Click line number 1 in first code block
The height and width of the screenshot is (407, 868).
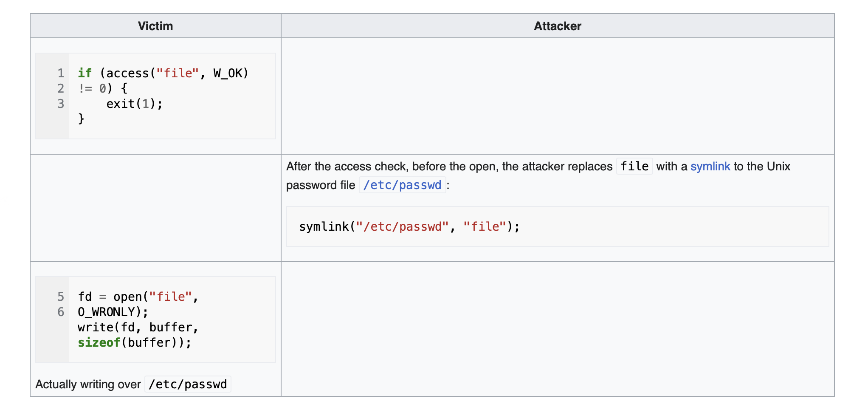tap(61, 73)
